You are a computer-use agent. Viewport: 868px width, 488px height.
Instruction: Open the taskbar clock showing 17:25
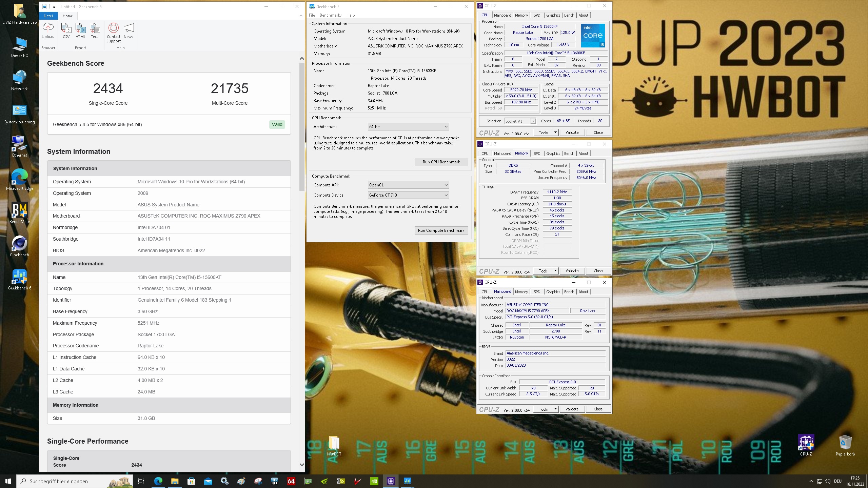855,481
